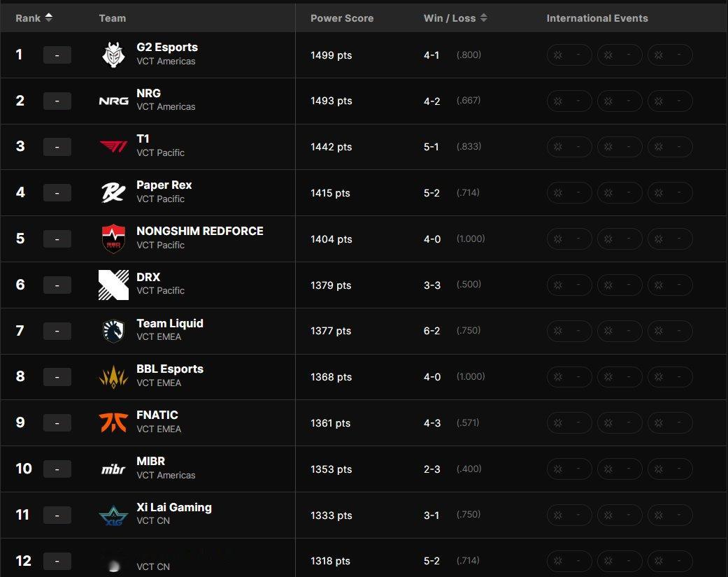Click T1's third international event badge

[x=669, y=147]
